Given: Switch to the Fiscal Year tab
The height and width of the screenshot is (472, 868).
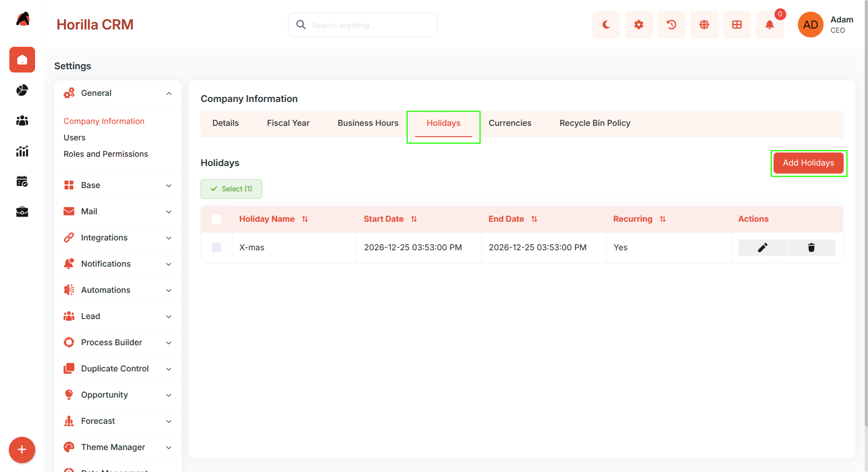Looking at the screenshot, I should click(288, 123).
